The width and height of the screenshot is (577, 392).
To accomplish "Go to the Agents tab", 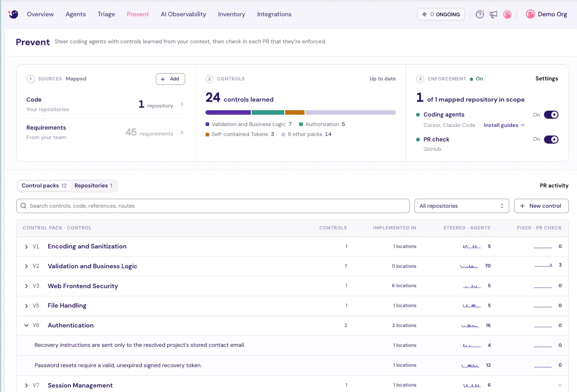I will [x=75, y=14].
